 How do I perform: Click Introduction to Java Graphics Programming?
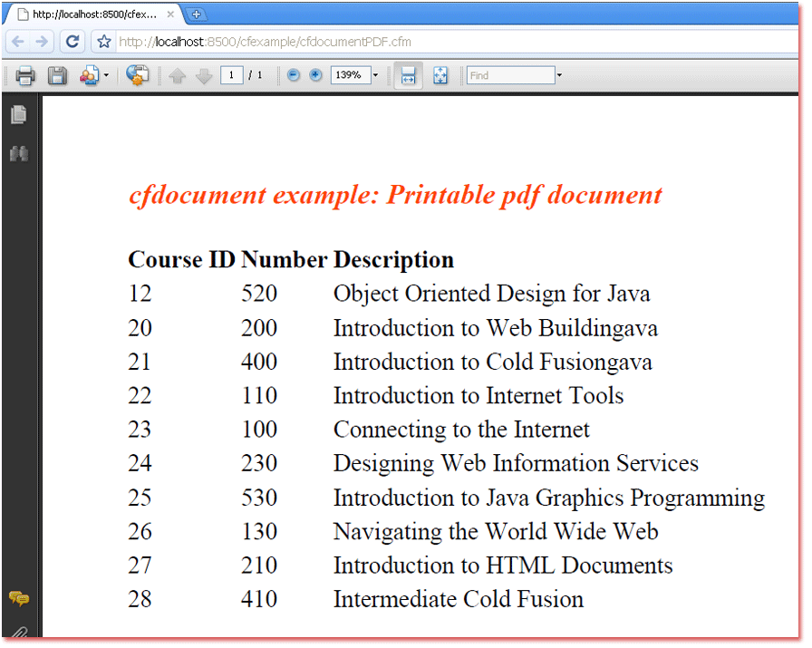549,498
